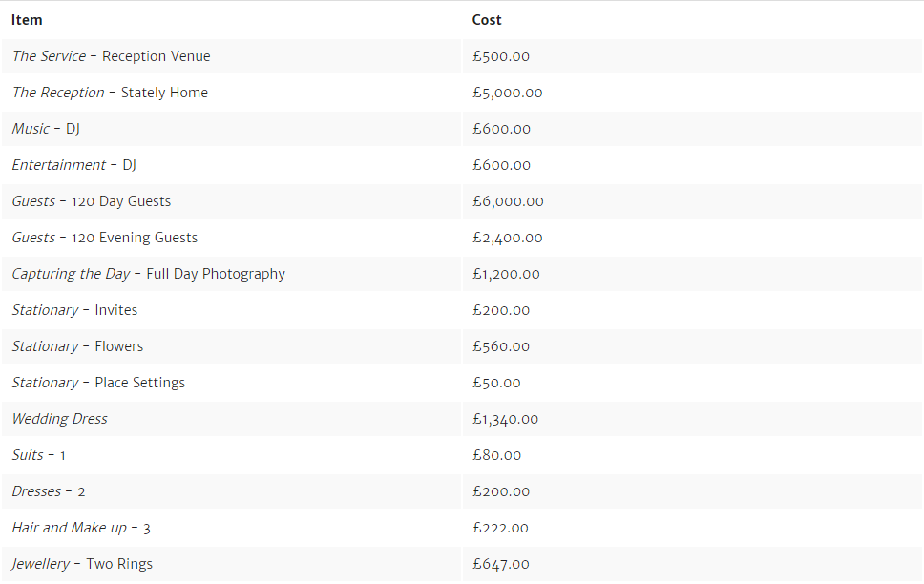
Task: Select the Dresses – 2 item
Action: [x=49, y=491]
